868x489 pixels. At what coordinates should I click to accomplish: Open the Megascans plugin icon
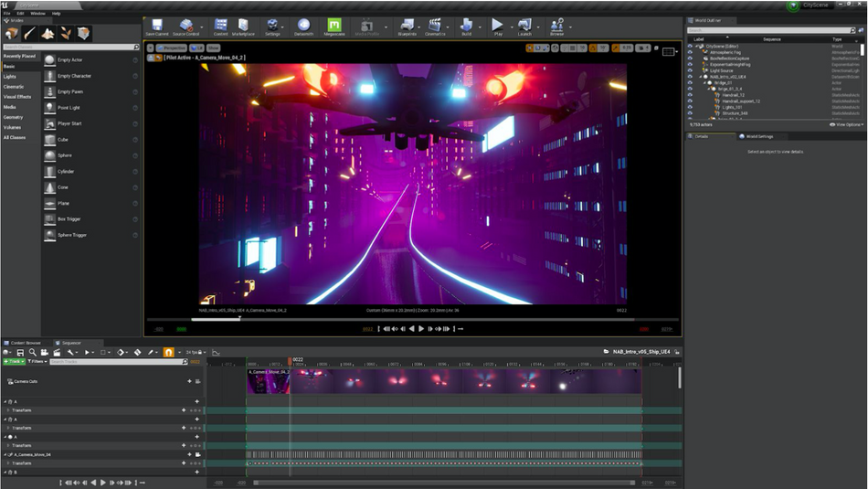(334, 27)
